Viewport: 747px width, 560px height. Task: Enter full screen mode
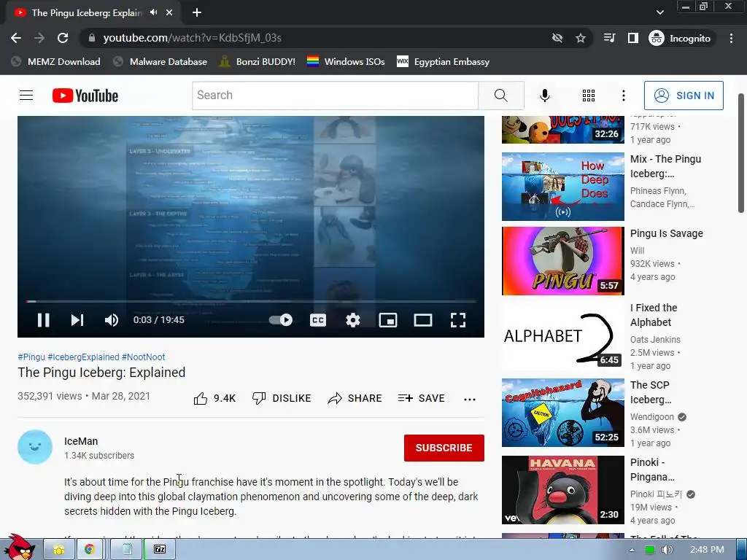click(458, 320)
